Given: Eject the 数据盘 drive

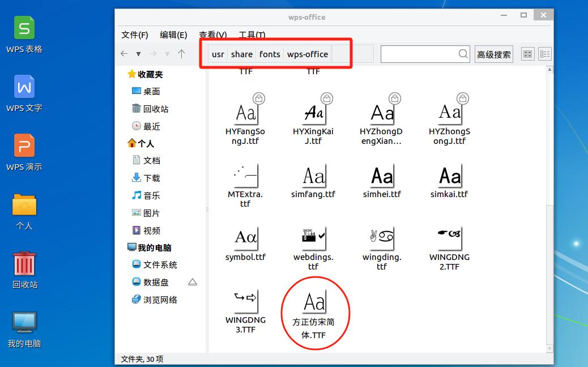Looking at the screenshot, I should point(193,282).
